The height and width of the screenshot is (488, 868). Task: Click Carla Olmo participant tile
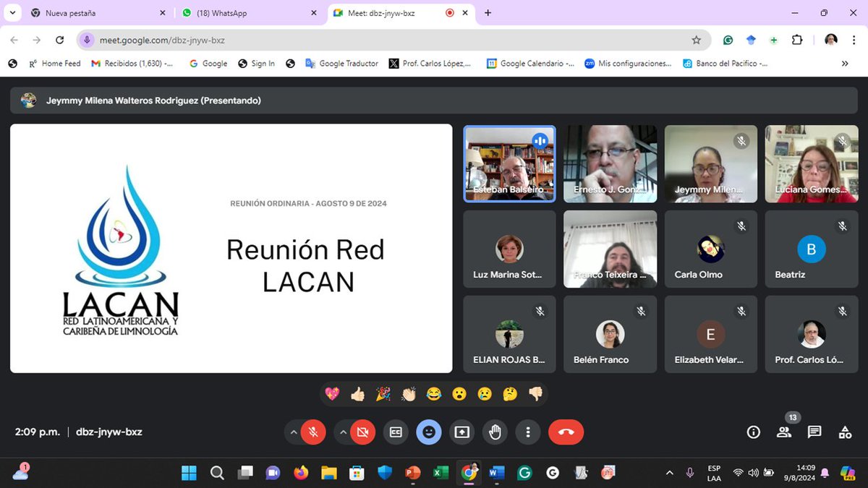711,249
